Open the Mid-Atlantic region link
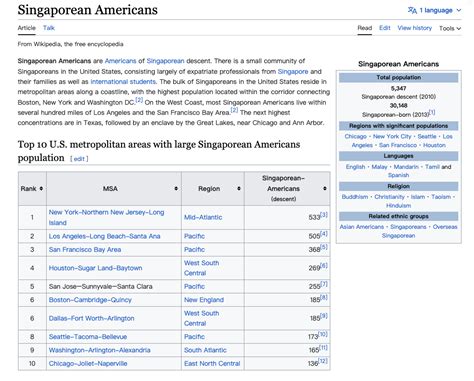The width and height of the screenshot is (474, 381). 203,217
